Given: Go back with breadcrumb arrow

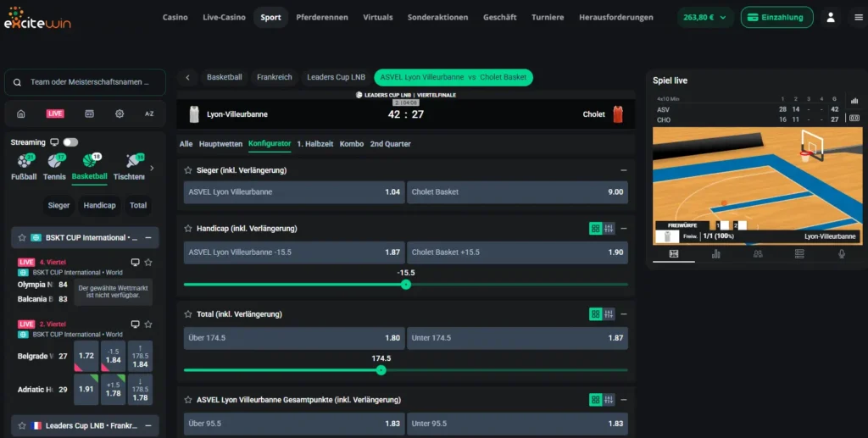Looking at the screenshot, I should pos(187,77).
